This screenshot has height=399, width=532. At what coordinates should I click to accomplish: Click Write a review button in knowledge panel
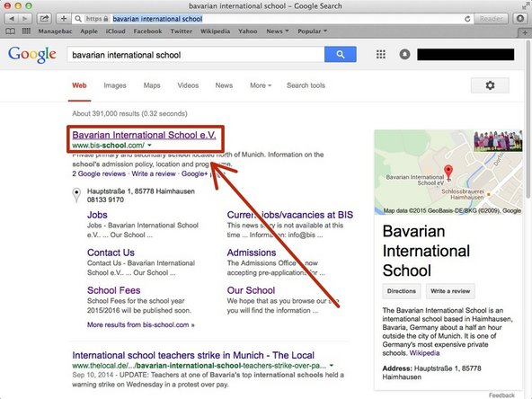tap(450, 291)
